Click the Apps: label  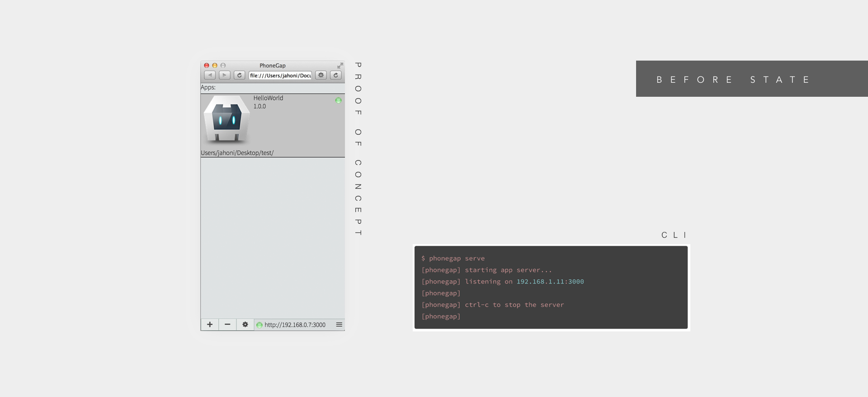[x=208, y=87]
